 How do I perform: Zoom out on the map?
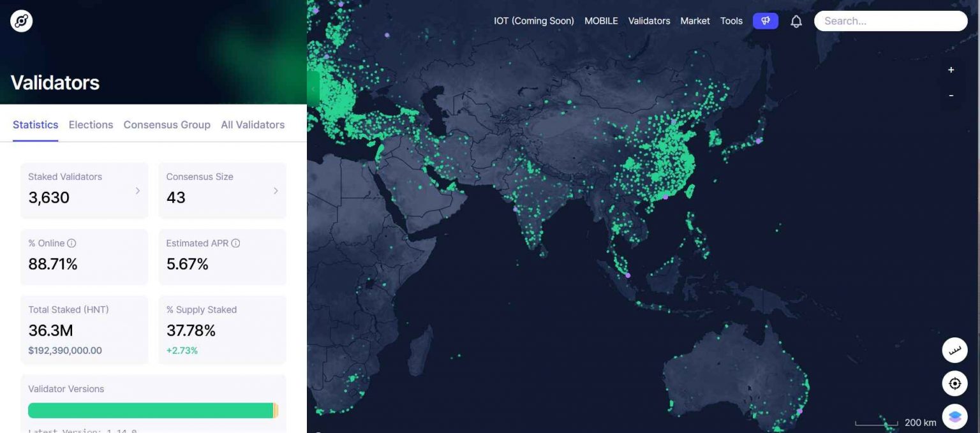click(951, 96)
